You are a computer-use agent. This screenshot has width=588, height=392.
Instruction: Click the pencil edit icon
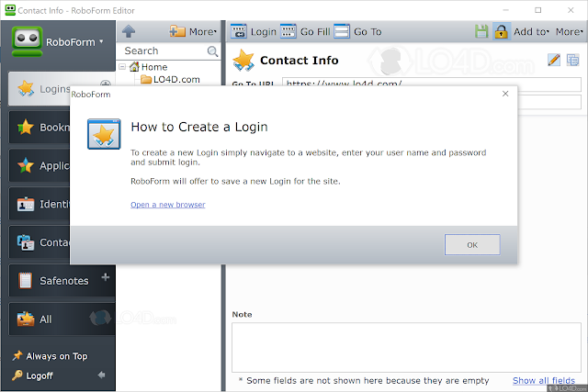click(x=554, y=60)
